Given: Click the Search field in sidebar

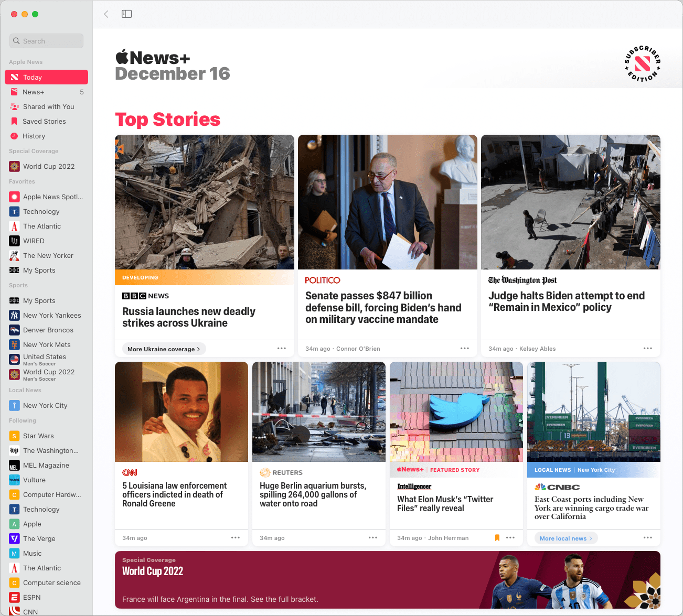Looking at the screenshot, I should tap(46, 41).
